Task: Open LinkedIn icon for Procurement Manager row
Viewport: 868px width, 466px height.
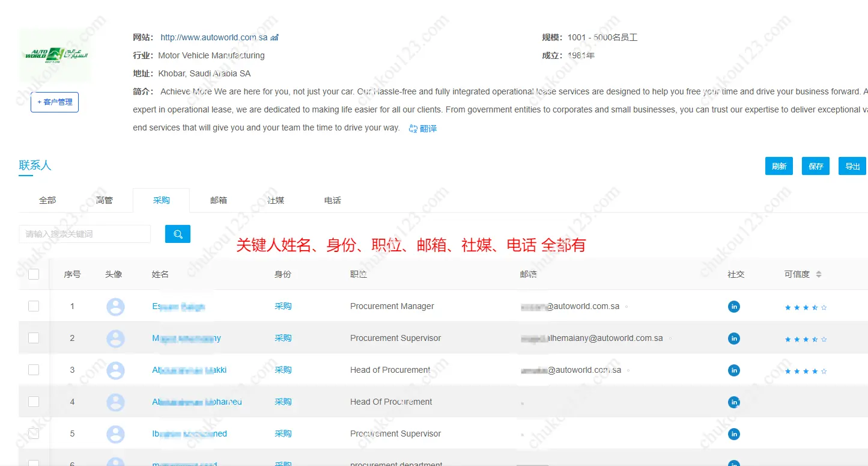Action: tap(733, 307)
